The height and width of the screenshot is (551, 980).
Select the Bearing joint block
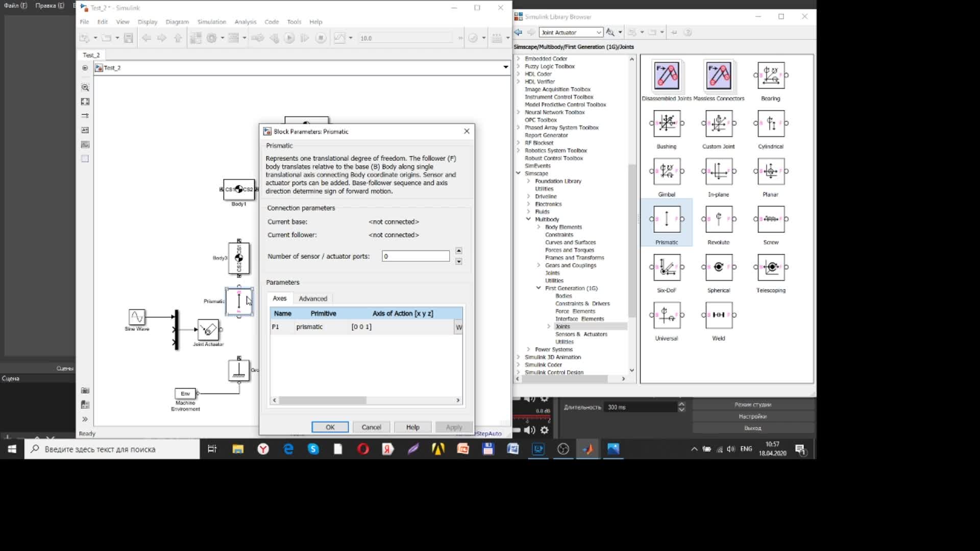[771, 76]
